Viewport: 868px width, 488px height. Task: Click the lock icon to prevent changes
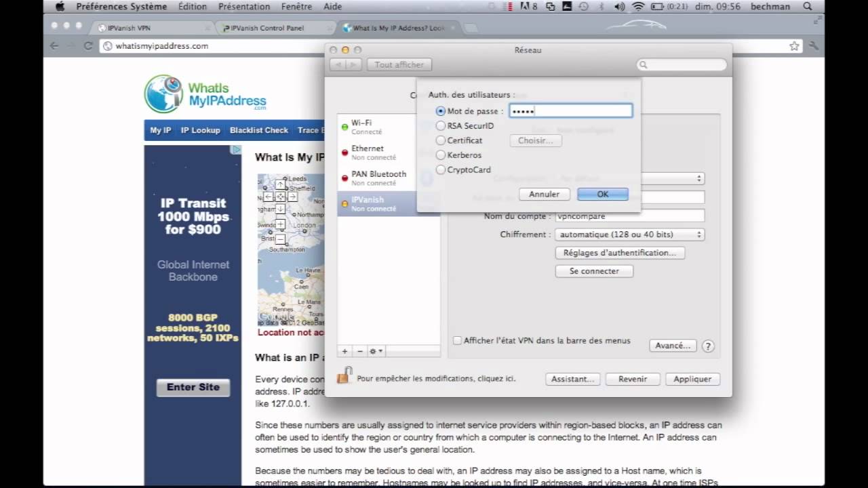(x=344, y=375)
